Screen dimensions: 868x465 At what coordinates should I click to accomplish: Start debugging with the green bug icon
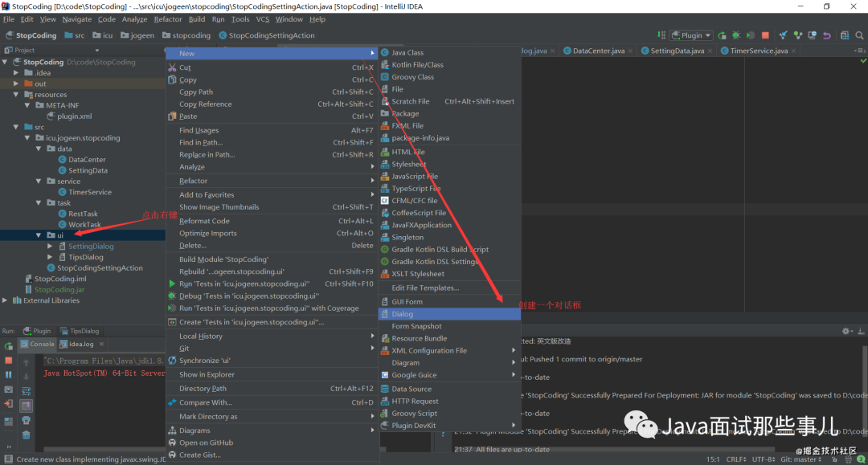coord(736,35)
